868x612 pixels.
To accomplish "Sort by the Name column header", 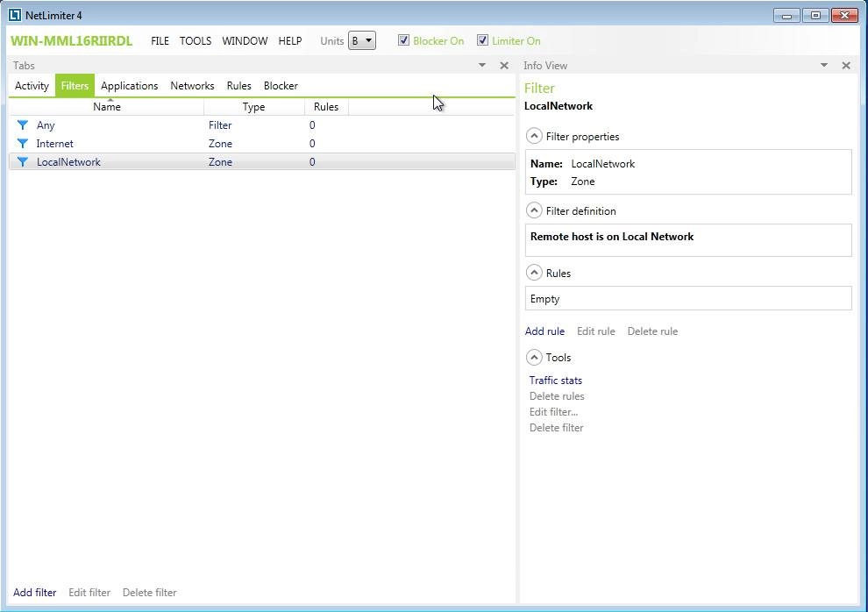I will click(107, 107).
